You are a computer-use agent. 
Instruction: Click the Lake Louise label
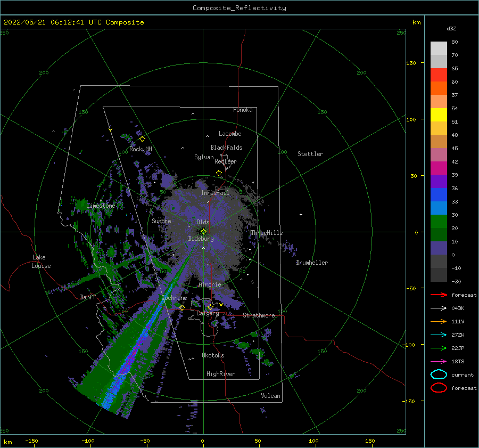[x=41, y=262]
